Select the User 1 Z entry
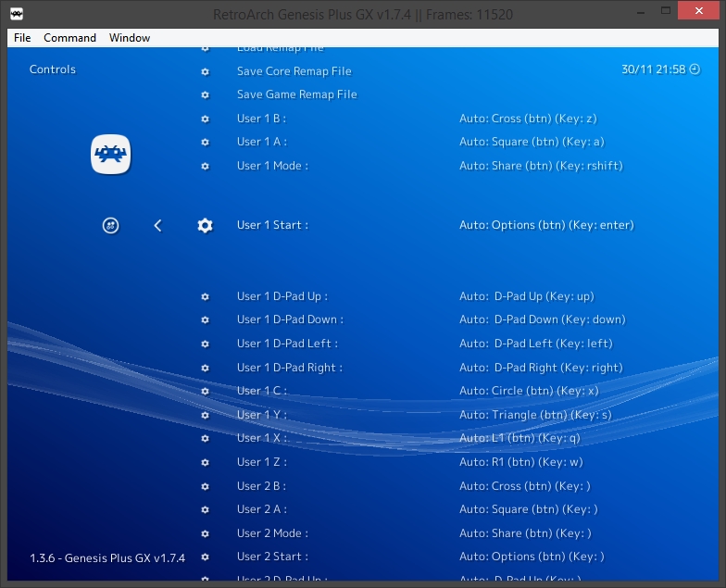 point(262,462)
